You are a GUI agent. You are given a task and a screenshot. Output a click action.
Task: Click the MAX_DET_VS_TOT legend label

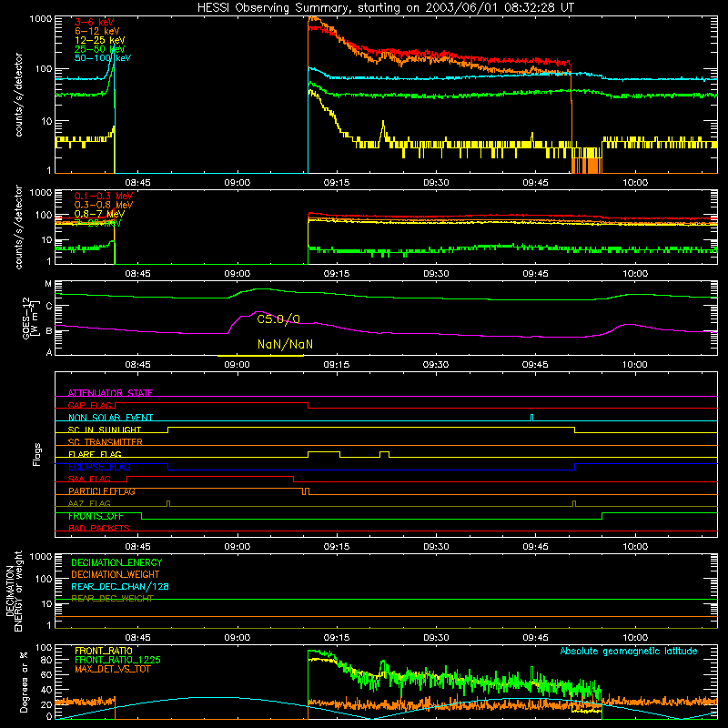coord(113,669)
